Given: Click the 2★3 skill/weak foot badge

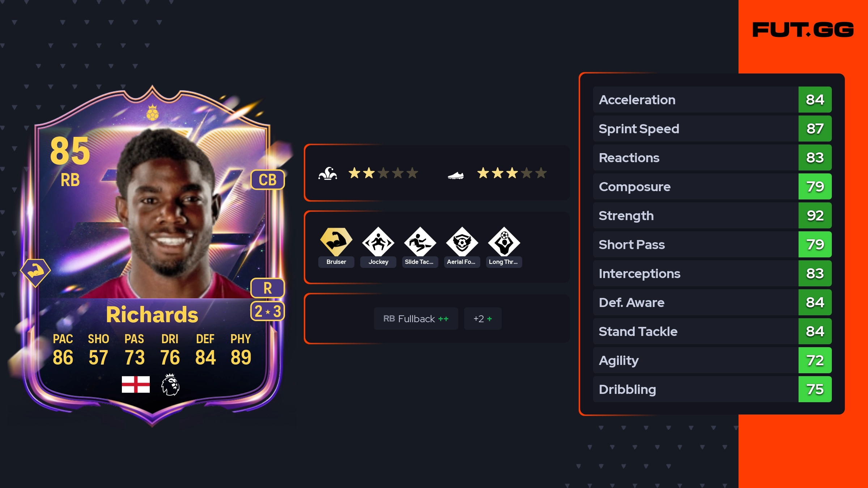Looking at the screenshot, I should click(268, 311).
